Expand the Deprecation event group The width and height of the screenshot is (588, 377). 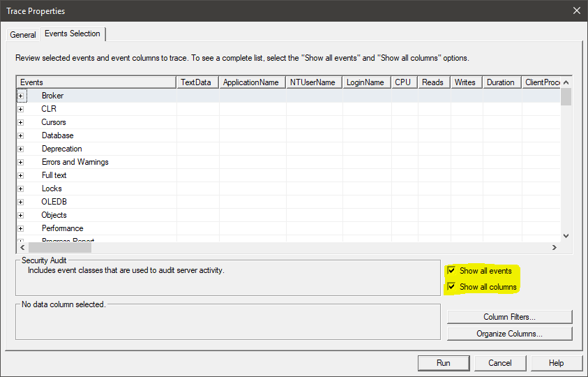21,149
